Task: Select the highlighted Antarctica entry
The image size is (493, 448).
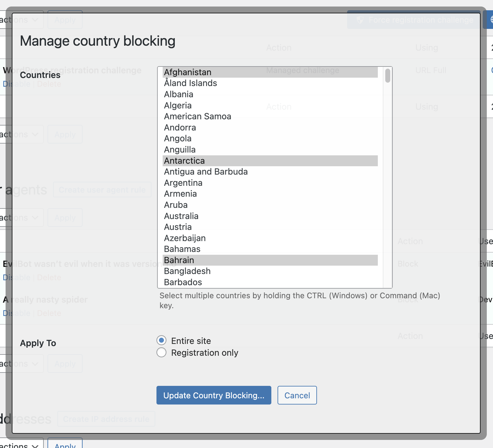Action: [x=270, y=161]
